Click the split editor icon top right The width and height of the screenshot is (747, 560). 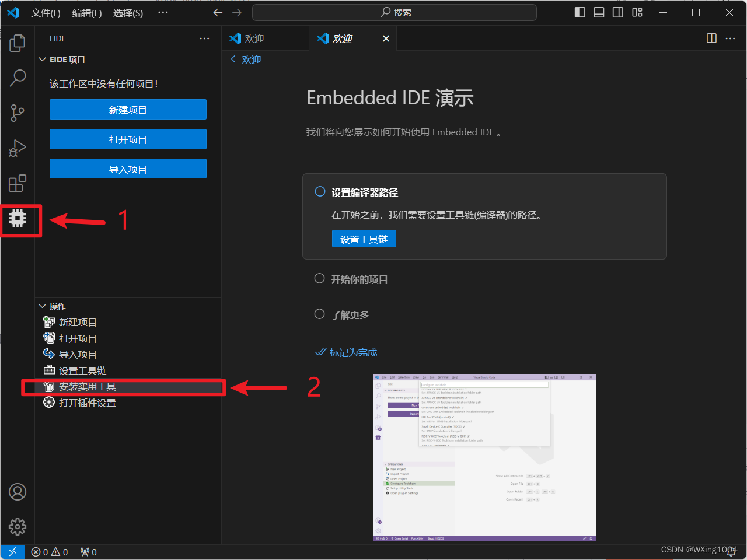coord(711,38)
